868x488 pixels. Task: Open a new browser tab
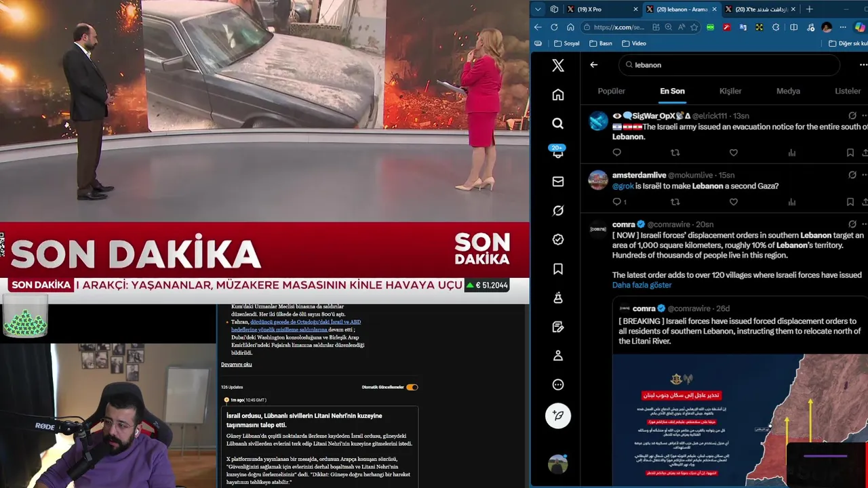(809, 9)
